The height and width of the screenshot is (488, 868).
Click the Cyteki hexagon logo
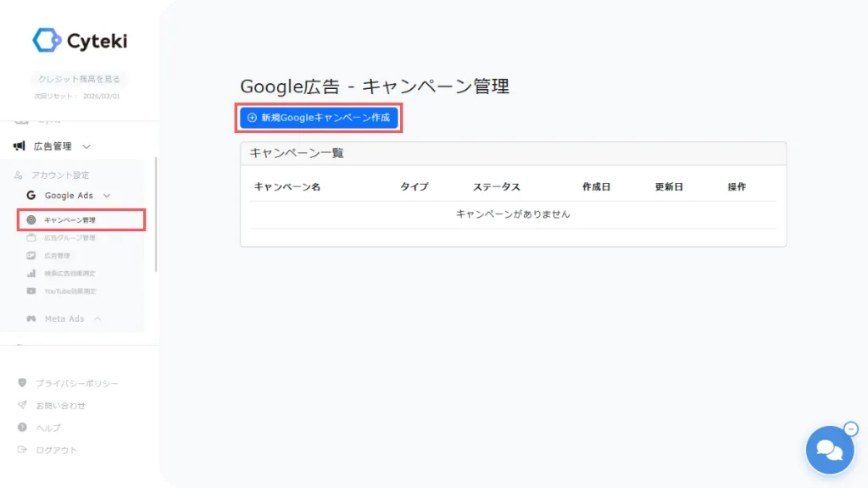coord(46,40)
